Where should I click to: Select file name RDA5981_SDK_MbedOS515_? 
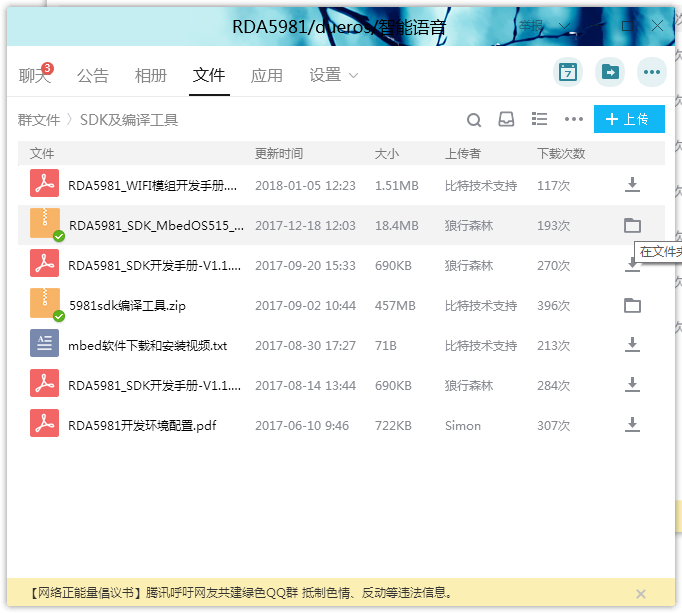click(157, 226)
